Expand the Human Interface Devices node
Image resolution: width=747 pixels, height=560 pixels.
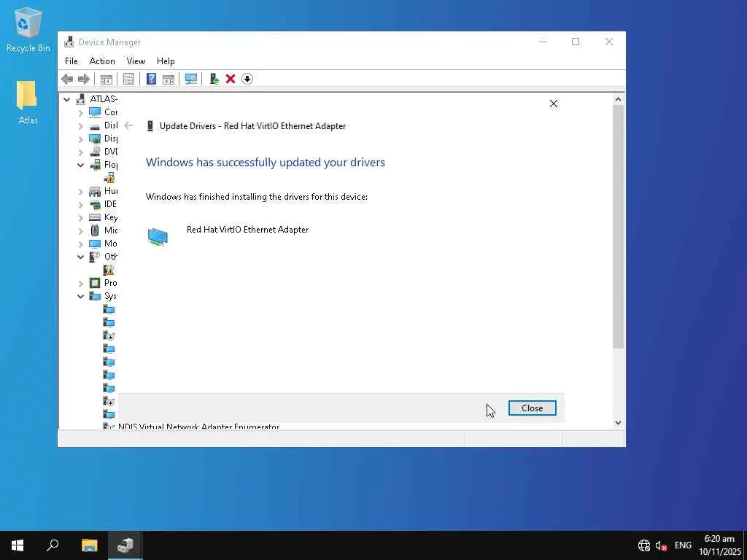coord(80,192)
